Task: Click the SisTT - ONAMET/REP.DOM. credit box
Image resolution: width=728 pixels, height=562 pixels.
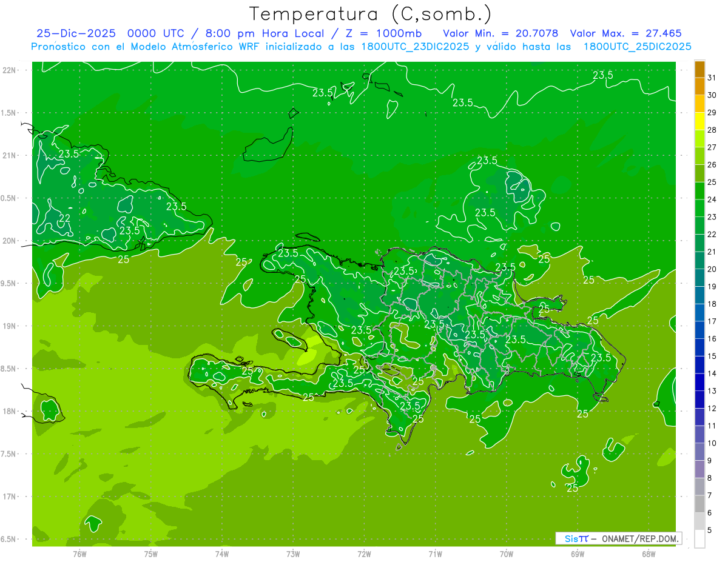Action: point(618,538)
